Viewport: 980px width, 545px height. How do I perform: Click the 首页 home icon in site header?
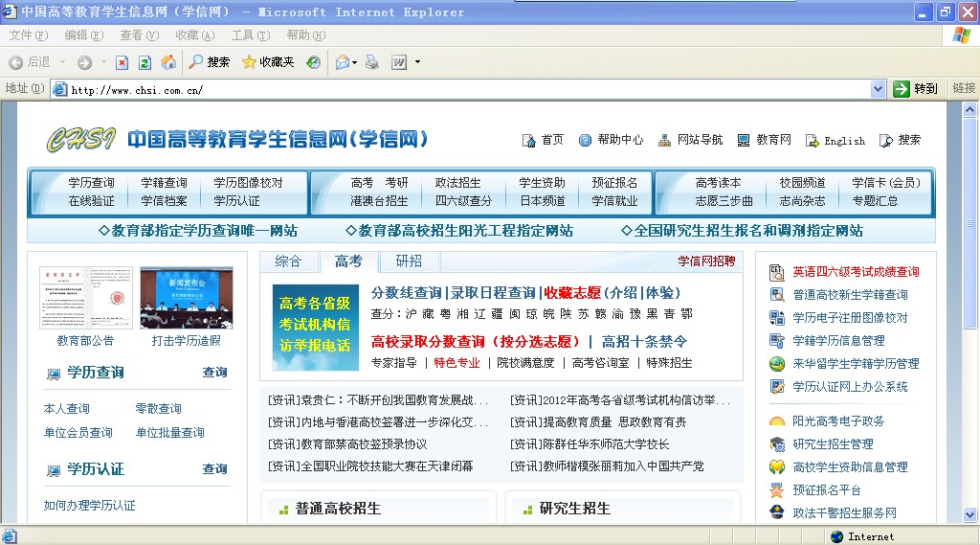click(x=528, y=141)
